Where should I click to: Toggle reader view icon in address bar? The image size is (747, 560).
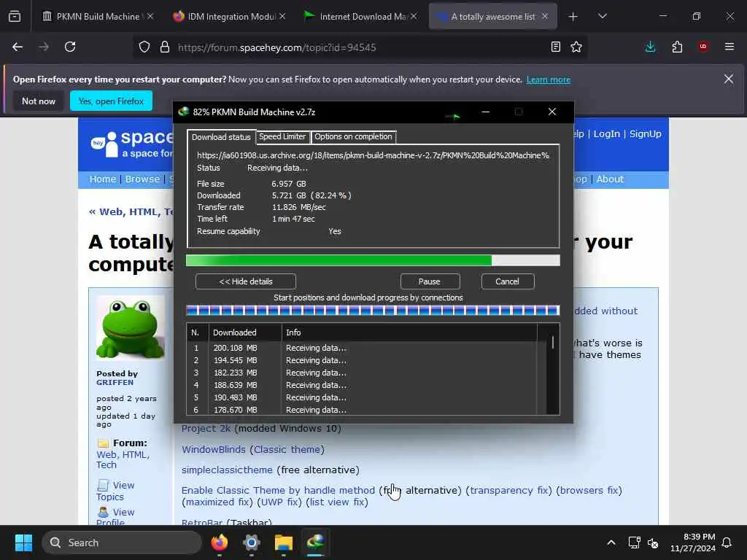[x=555, y=47]
